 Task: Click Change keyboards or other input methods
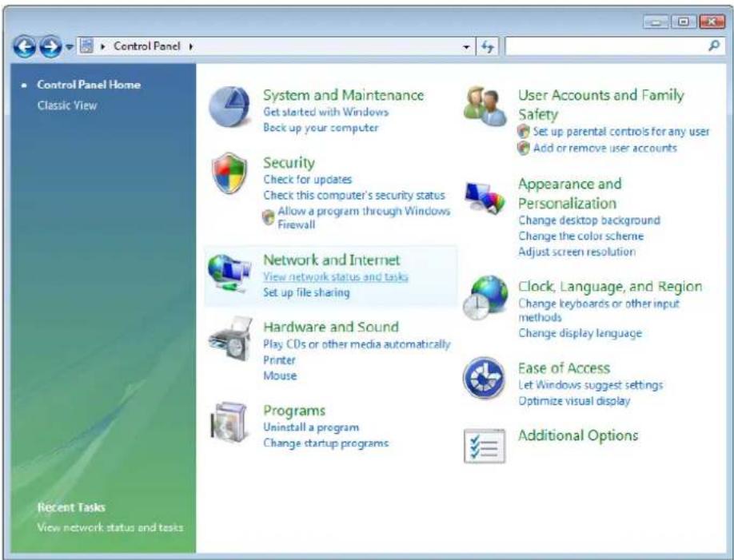(x=599, y=310)
